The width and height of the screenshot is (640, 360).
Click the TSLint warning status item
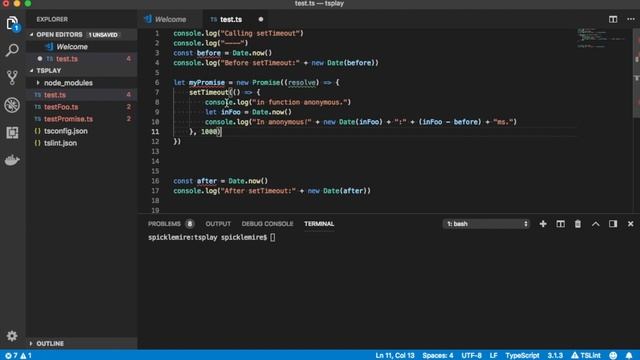(x=586, y=355)
